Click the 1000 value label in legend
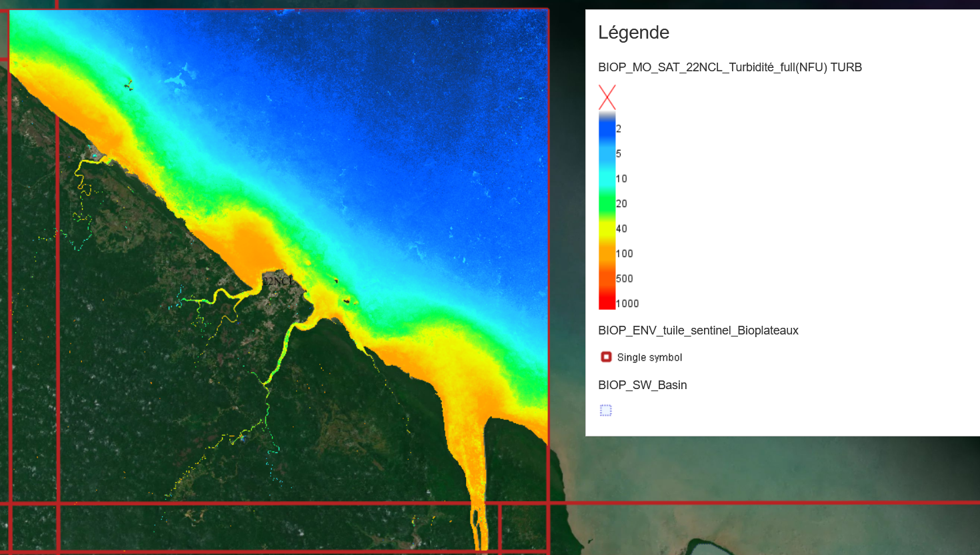 (627, 304)
